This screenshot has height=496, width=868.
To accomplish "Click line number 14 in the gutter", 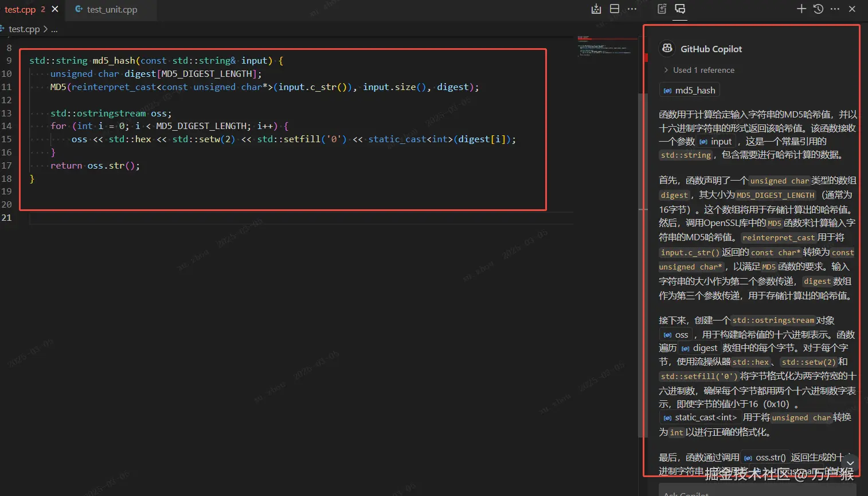I will [7, 126].
